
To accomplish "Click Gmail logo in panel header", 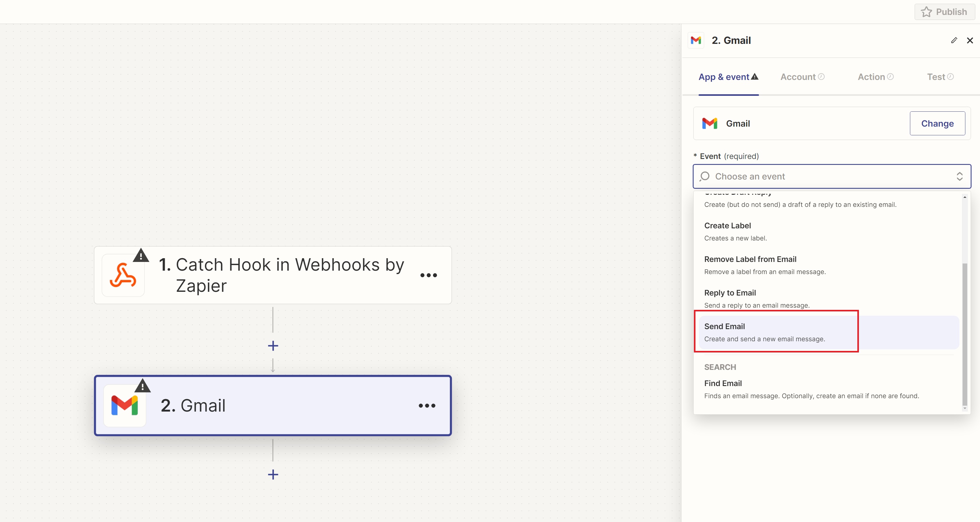I will pos(696,40).
